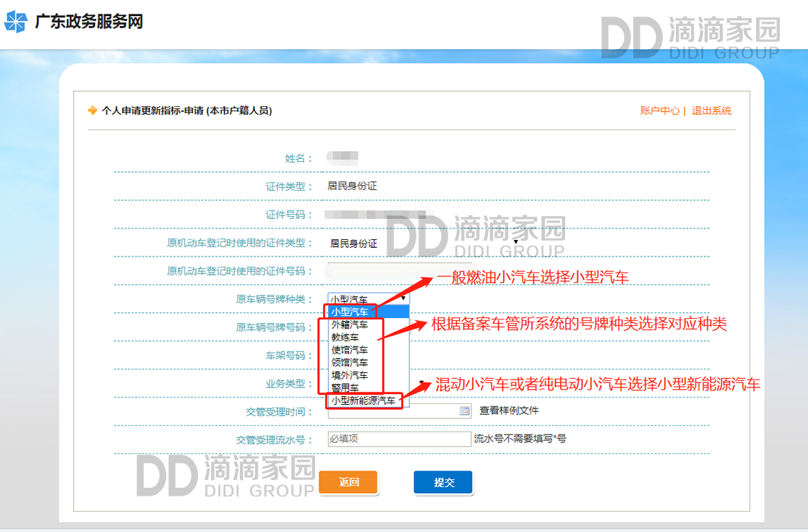The image size is (808, 532).
Task: Open the 原机动车登记时使用的证件类型 dropdown
Action: (x=424, y=243)
